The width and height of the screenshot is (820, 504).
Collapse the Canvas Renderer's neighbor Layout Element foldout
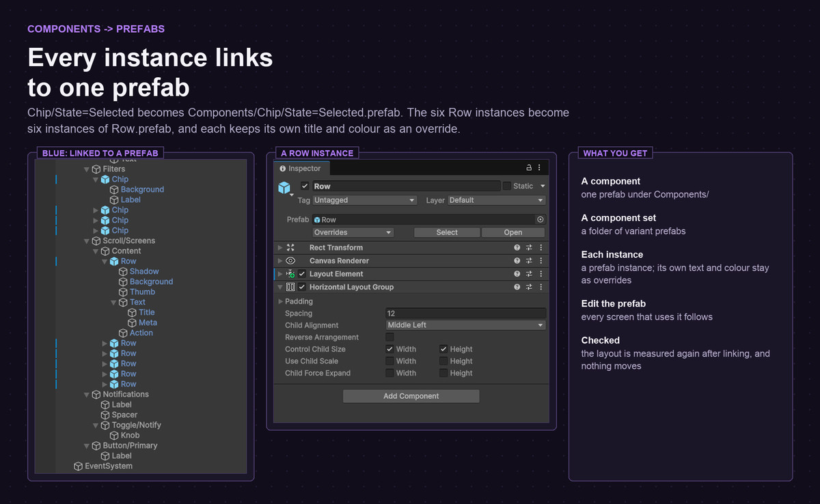pos(279,274)
